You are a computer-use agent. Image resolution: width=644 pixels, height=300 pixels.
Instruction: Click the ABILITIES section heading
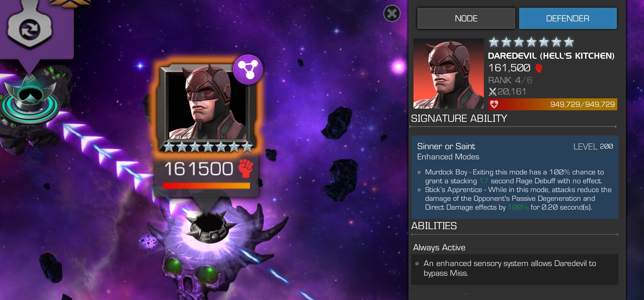(x=434, y=226)
